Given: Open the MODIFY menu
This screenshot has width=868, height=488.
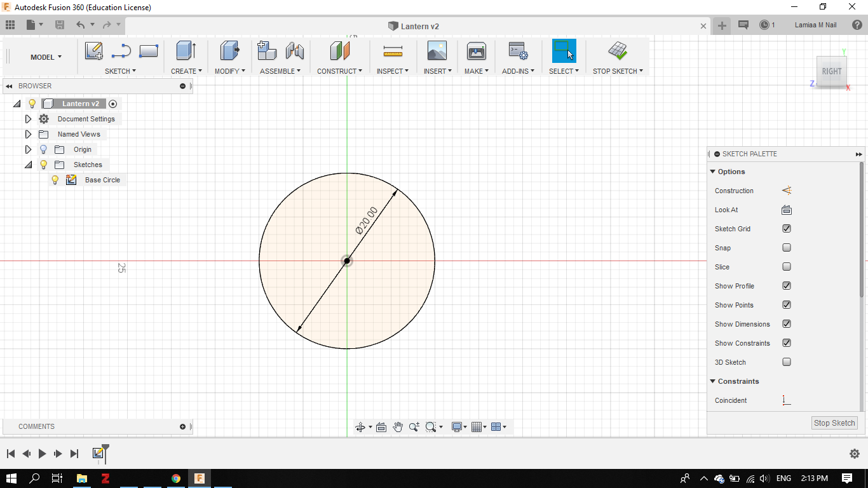Looking at the screenshot, I should point(229,71).
